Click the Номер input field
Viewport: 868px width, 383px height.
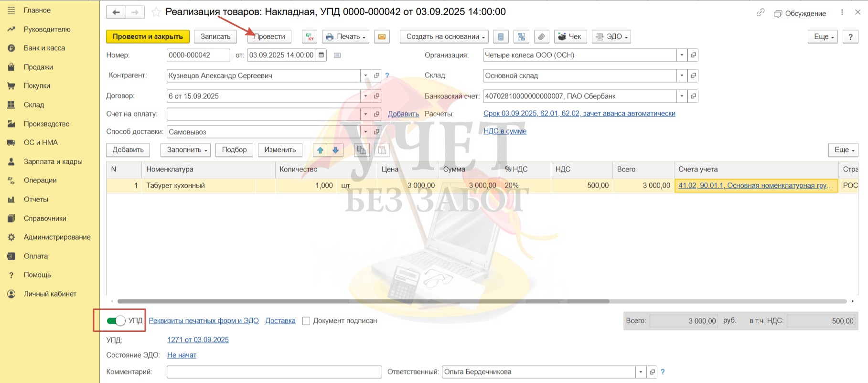[x=198, y=55]
